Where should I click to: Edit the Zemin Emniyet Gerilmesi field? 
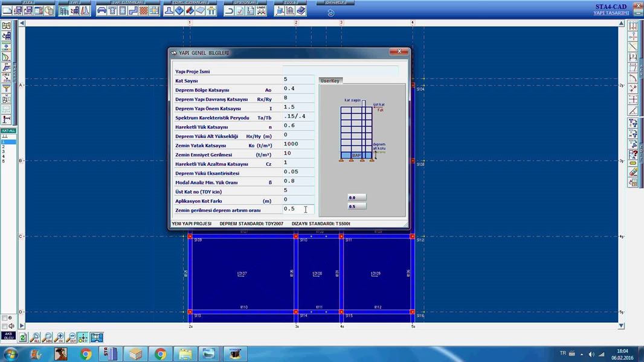point(298,154)
